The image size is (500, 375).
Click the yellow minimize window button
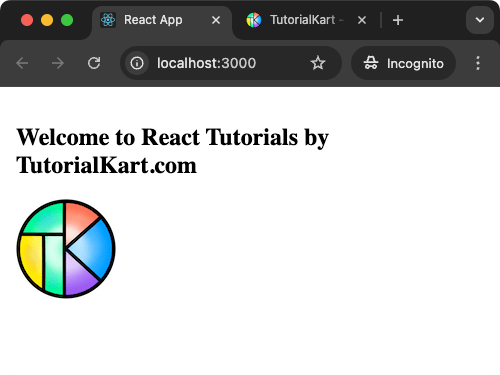point(47,20)
